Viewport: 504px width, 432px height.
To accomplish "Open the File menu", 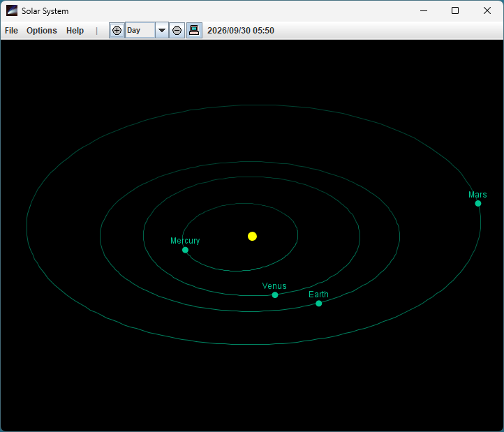I will point(11,31).
